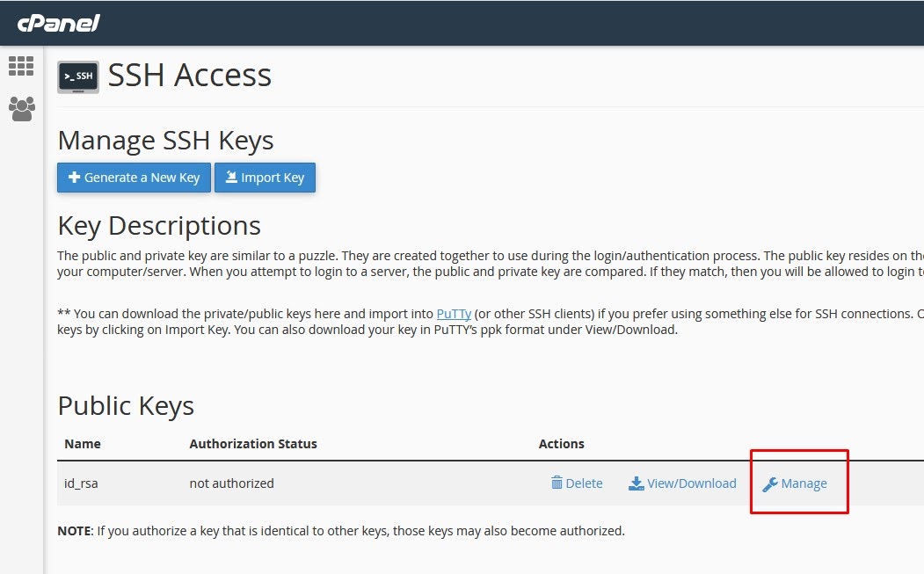Image resolution: width=924 pixels, height=574 pixels.
Task: Click the Actions column header
Action: (562, 444)
